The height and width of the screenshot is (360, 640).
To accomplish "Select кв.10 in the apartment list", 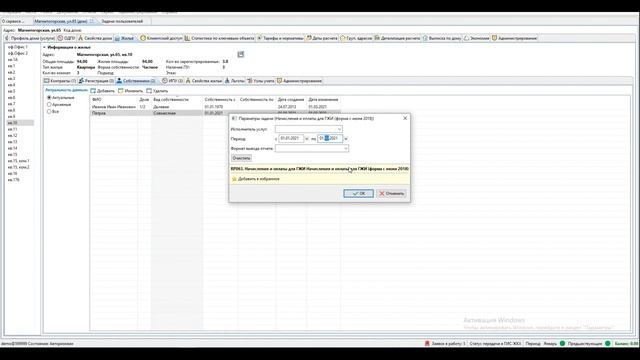I will [x=20, y=123].
